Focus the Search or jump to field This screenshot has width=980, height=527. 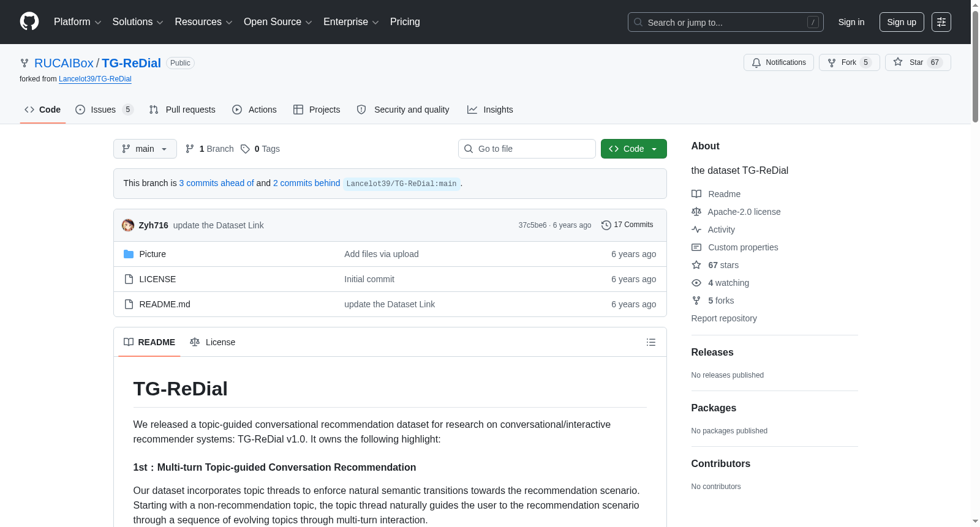click(x=725, y=22)
